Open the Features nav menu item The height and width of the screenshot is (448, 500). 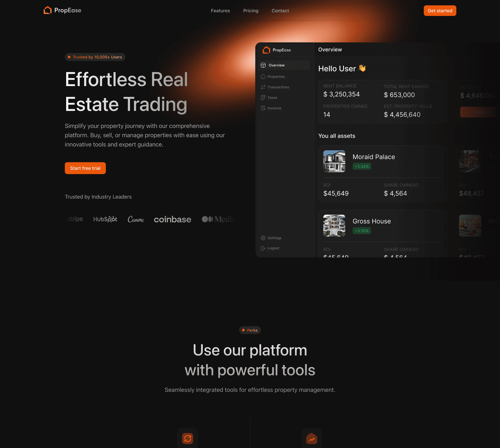click(220, 11)
